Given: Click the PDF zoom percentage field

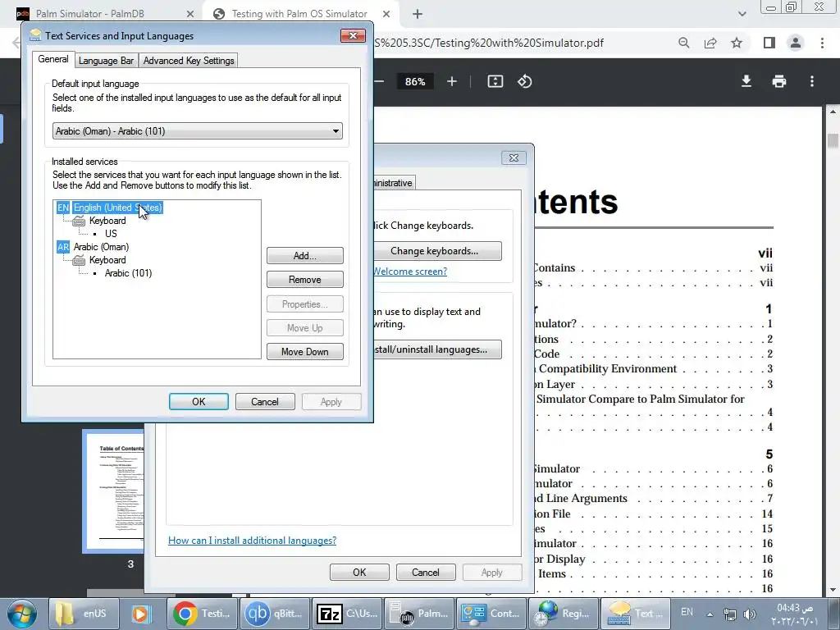Looking at the screenshot, I should (415, 81).
